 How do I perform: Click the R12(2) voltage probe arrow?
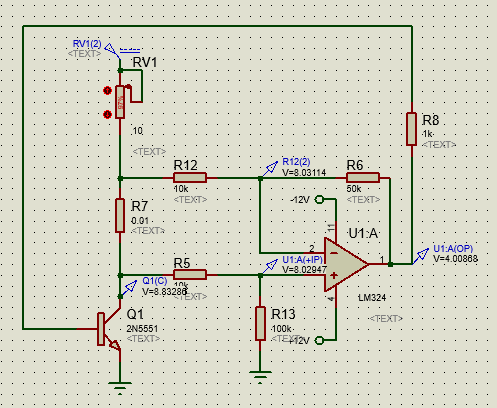(270, 169)
